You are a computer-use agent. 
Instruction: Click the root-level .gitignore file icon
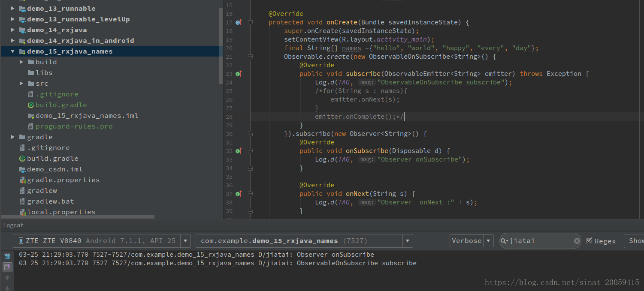pyautogui.click(x=22, y=148)
